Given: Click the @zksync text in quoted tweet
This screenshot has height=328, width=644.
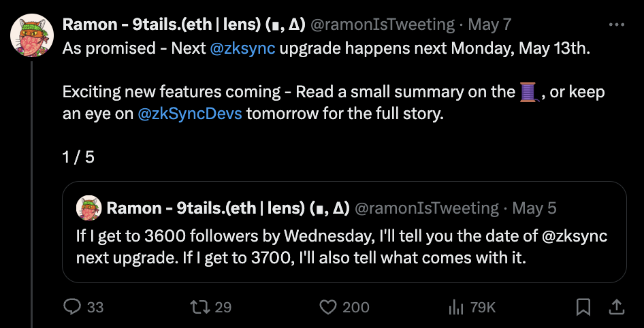Looking at the screenshot, I should click(x=576, y=237).
